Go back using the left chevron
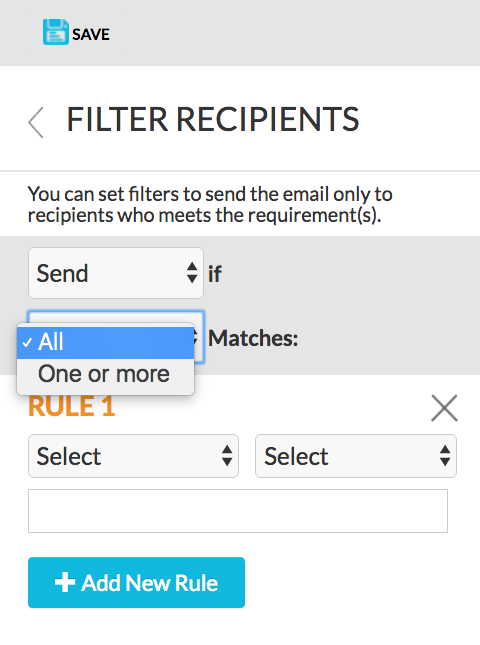The height and width of the screenshot is (645, 480). tap(36, 122)
